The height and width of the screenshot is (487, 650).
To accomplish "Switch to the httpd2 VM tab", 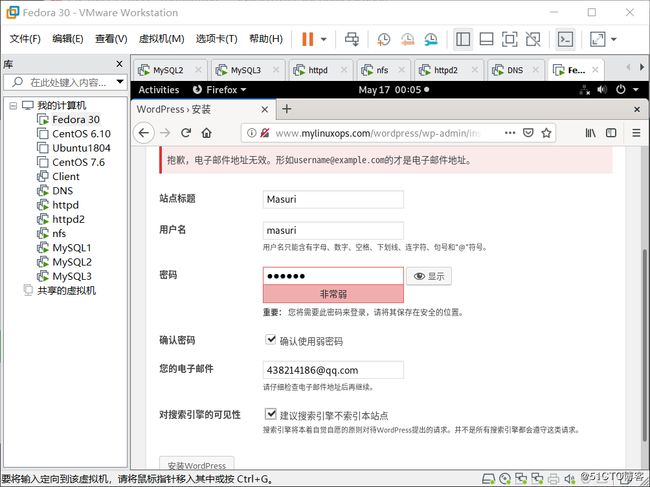I will pos(449,70).
